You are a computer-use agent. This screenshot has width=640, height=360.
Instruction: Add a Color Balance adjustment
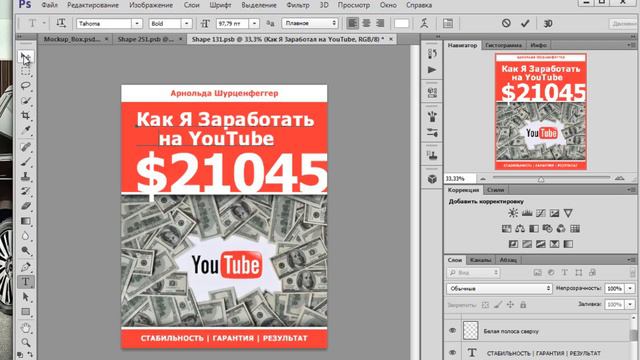point(520,229)
